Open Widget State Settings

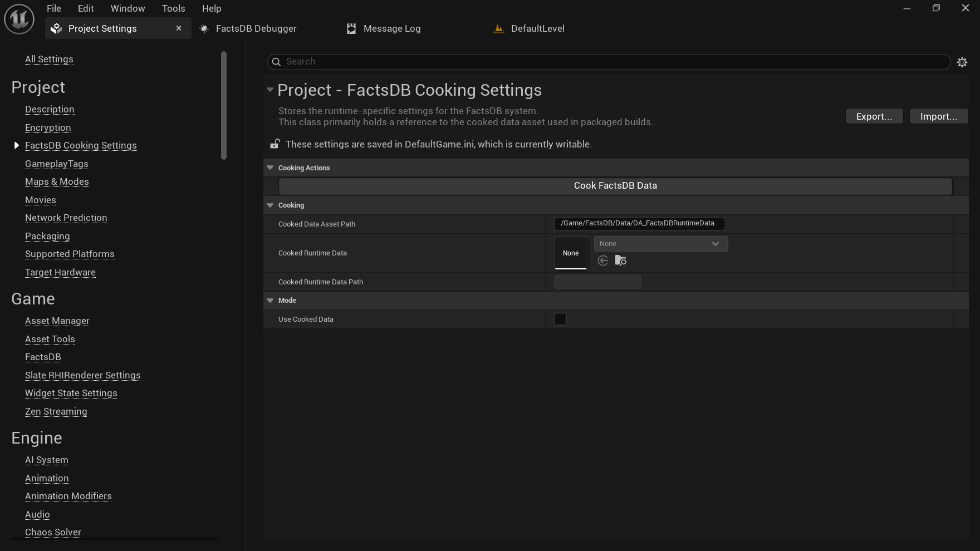pyautogui.click(x=71, y=393)
